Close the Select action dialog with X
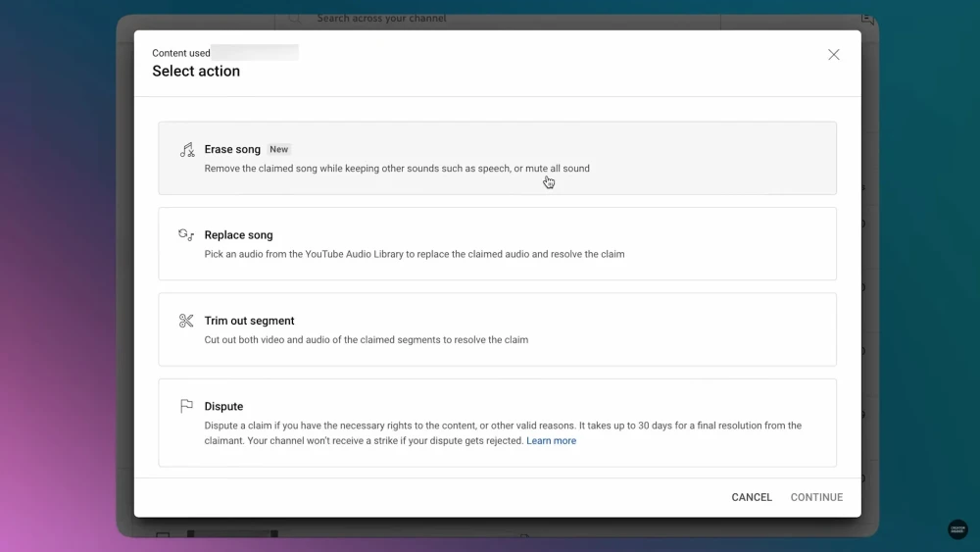Viewport: 980px width, 552px height. point(833,55)
